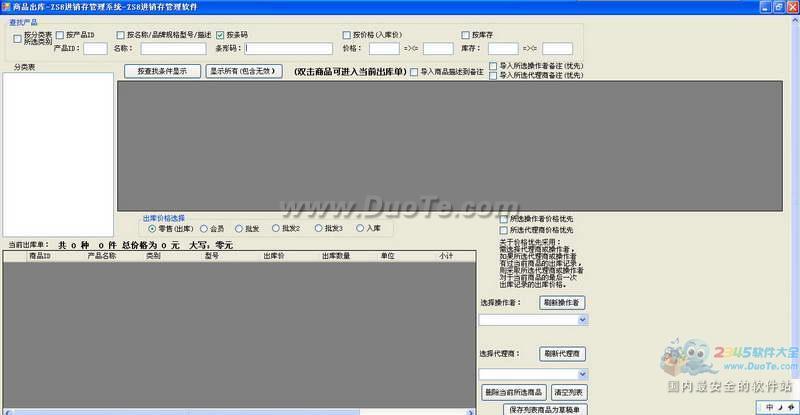The image size is (800, 415).
Task: Select the 批发 radio button
Action: click(239, 229)
